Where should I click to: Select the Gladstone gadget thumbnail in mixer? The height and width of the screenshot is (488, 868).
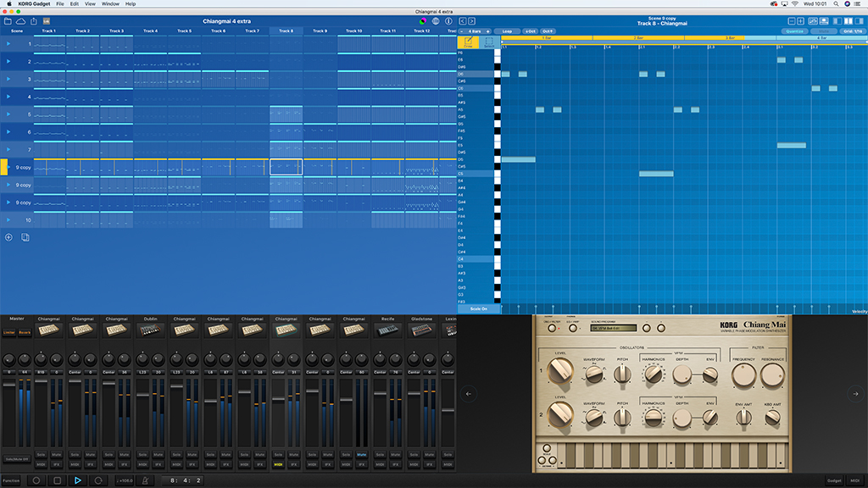[421, 330]
